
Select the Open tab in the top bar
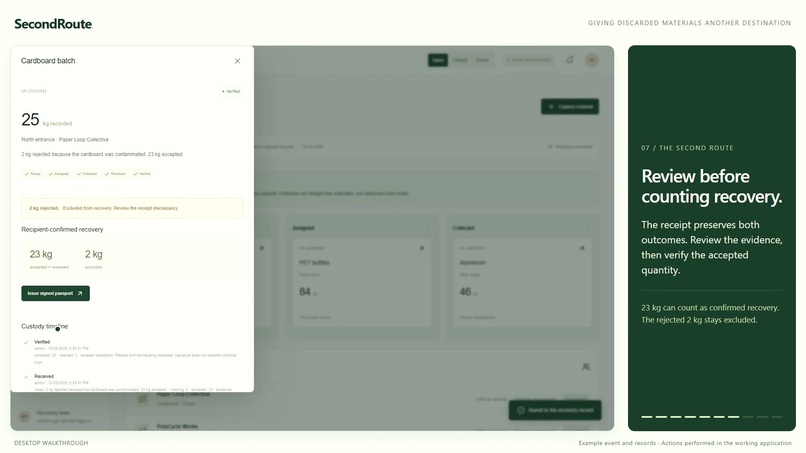[437, 60]
